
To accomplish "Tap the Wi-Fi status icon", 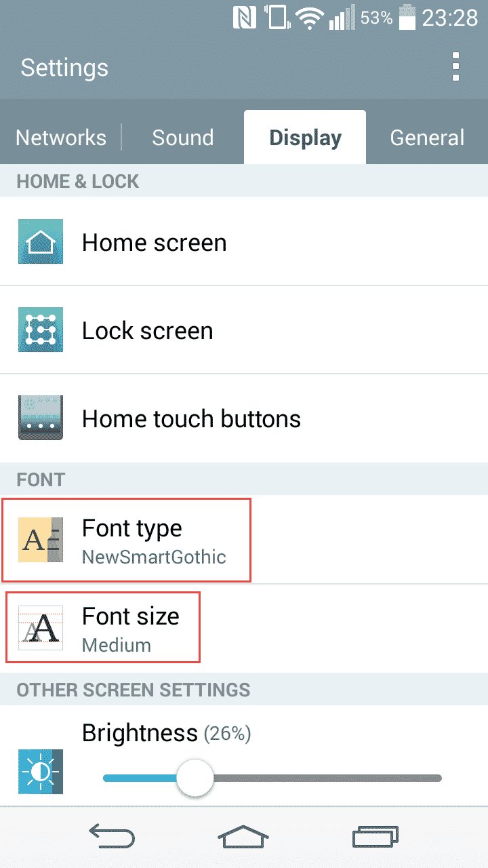I will pos(311,18).
